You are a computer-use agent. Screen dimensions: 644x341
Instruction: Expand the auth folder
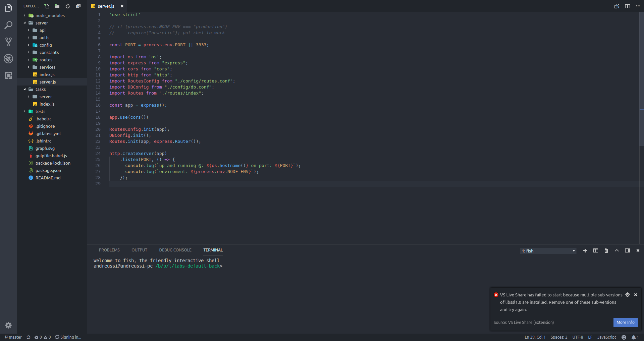pyautogui.click(x=52, y=38)
